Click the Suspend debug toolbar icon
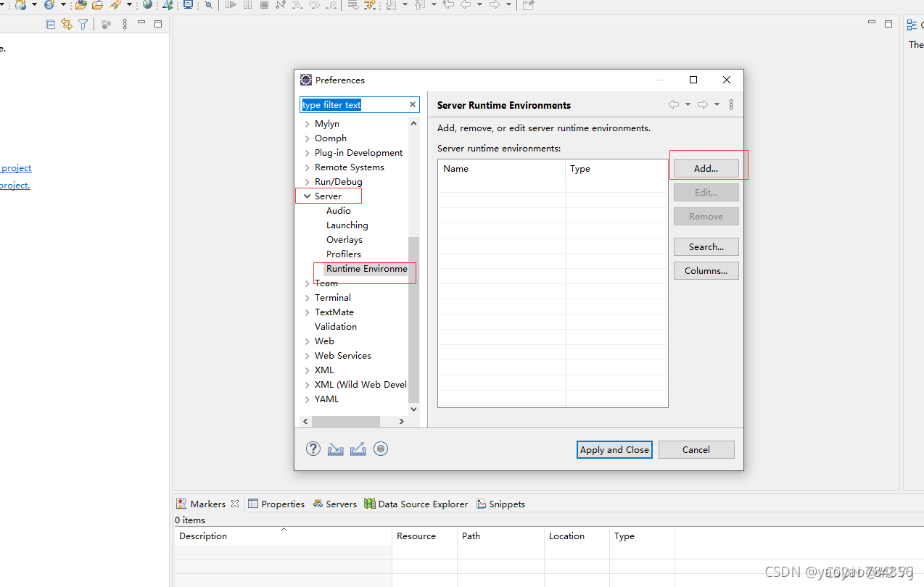The width and height of the screenshot is (924, 587). click(248, 4)
